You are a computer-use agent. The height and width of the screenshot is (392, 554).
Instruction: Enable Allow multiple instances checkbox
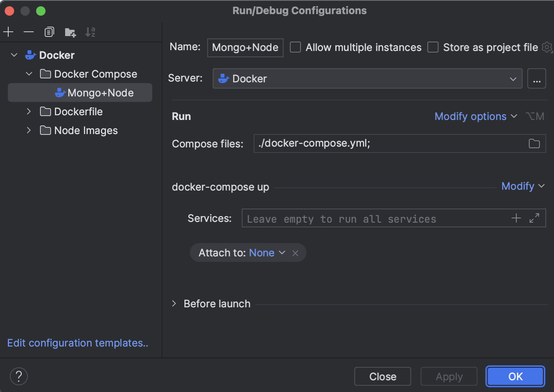coord(295,47)
